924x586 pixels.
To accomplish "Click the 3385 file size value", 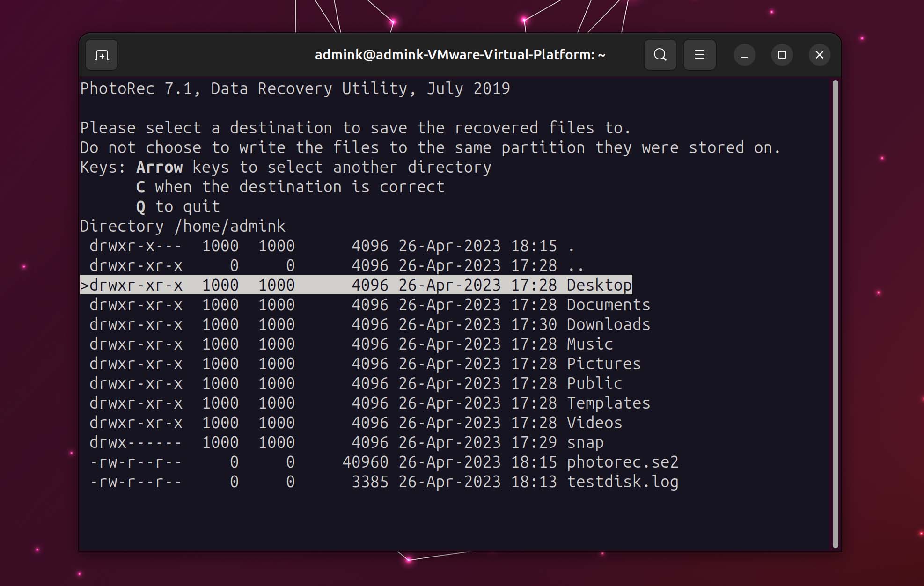I will 370,482.
